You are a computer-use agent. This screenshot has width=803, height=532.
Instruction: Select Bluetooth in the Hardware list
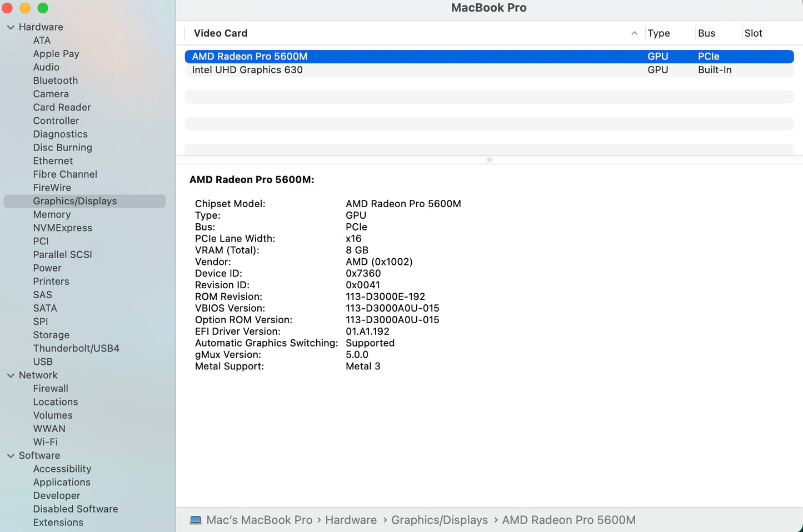coord(56,81)
